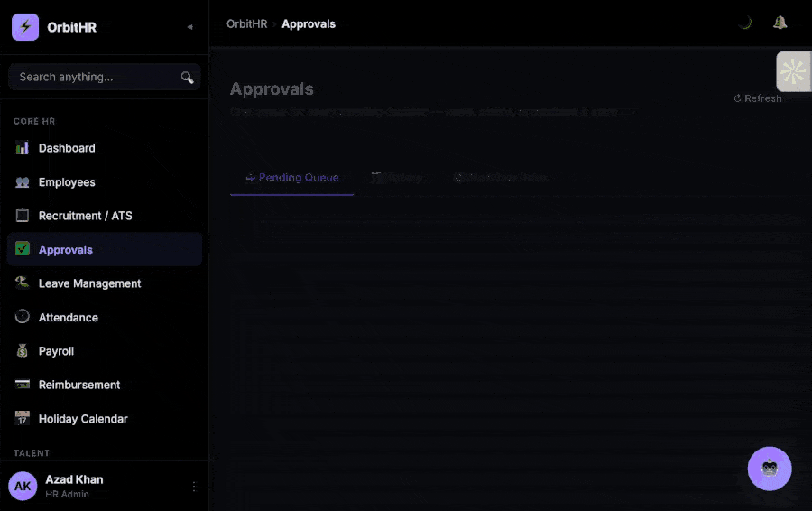Click the OrbitHR lightning bolt logo
Screen dimensions: 812x511
point(25,27)
